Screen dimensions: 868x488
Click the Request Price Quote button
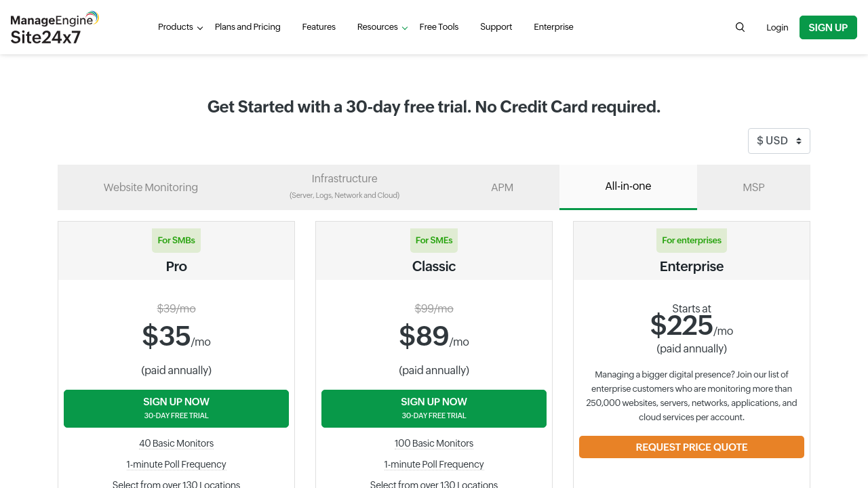pos(692,447)
